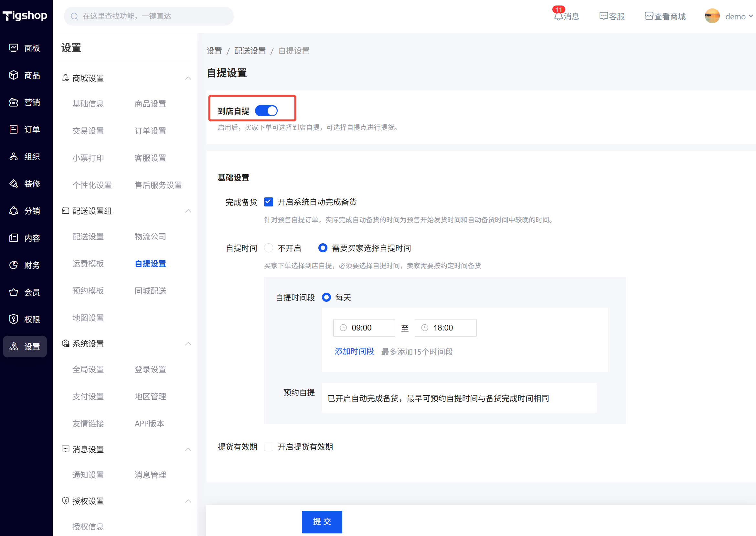Uncheck 开启系统自动完成备货

[268, 202]
